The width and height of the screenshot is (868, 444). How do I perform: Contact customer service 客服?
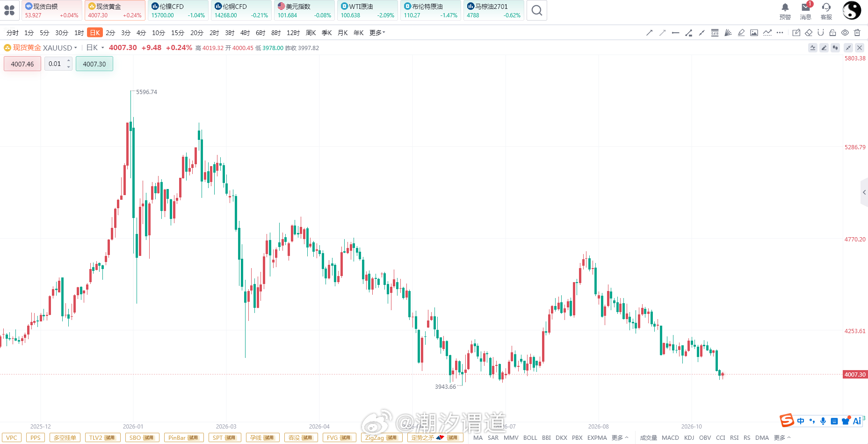tap(826, 11)
